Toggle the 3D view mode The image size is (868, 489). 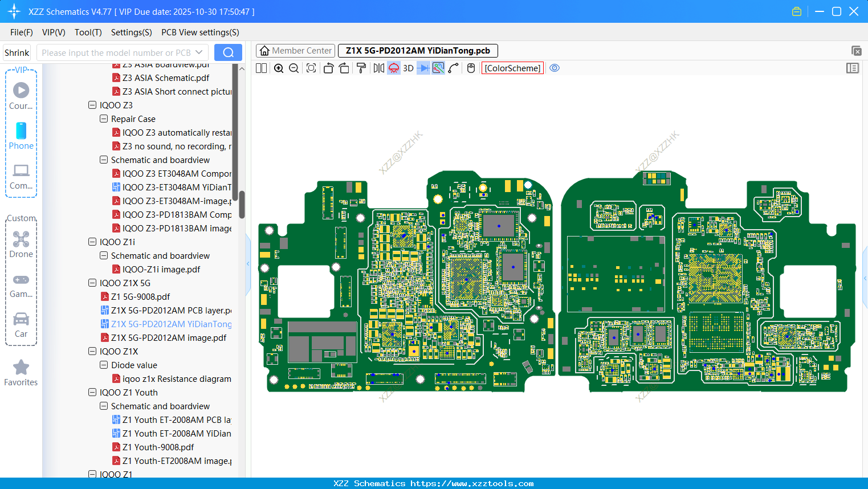click(408, 68)
